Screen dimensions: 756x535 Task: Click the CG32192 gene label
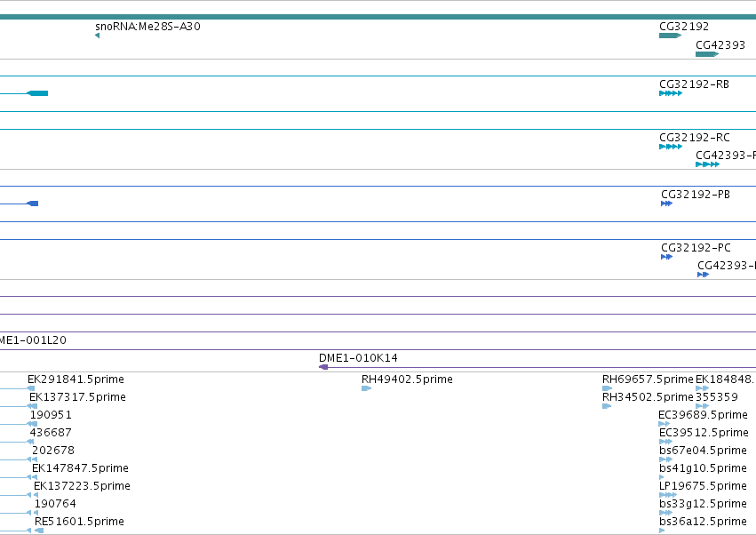tap(684, 27)
